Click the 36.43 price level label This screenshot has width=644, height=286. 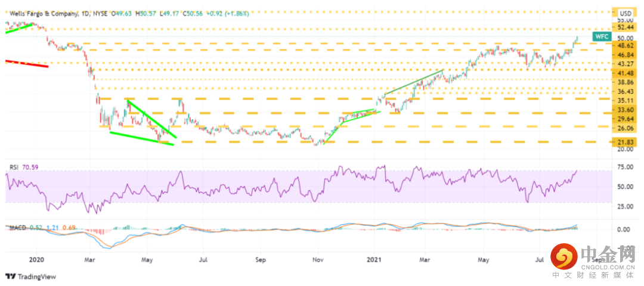[625, 91]
